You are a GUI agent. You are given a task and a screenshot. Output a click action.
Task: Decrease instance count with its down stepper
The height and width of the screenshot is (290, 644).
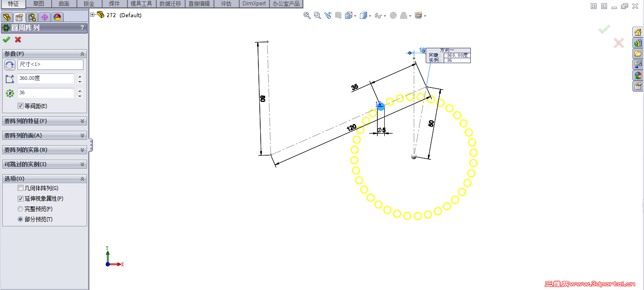tap(80, 96)
